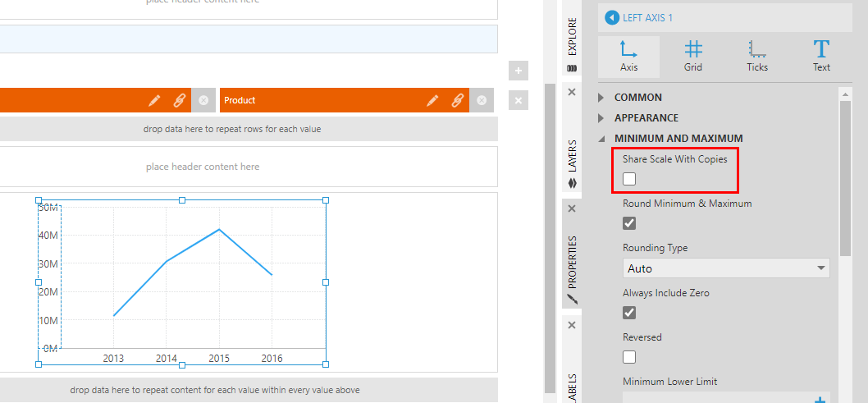Open the Text properties icon
This screenshot has width=868, height=403.
(821, 56)
